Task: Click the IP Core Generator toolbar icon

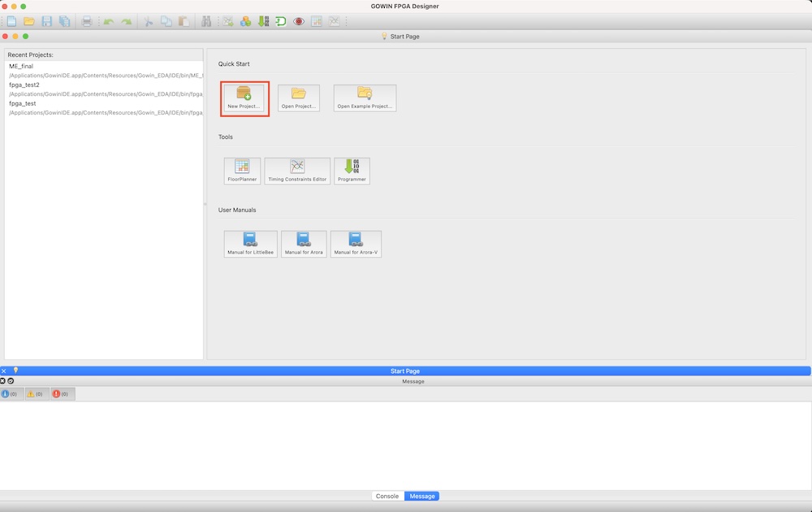Action: click(245, 21)
